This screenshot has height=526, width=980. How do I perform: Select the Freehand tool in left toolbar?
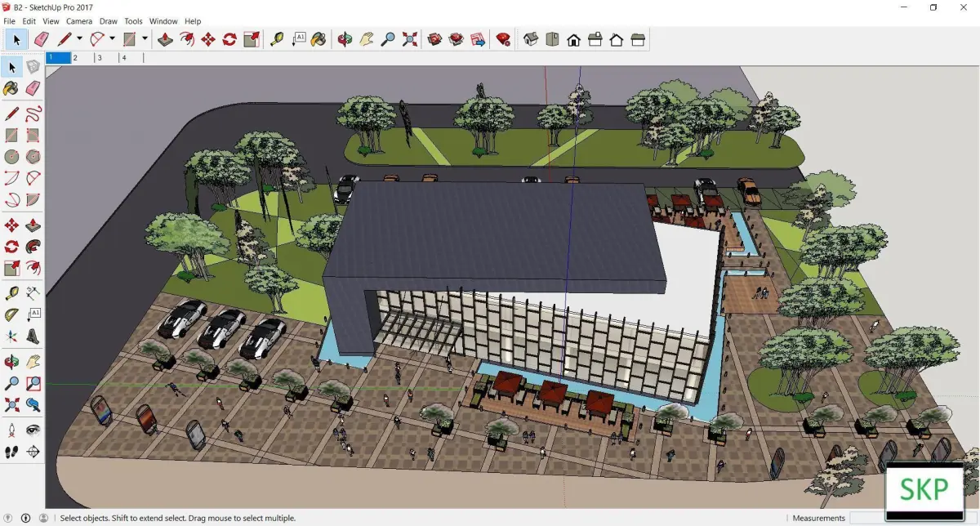click(33, 114)
